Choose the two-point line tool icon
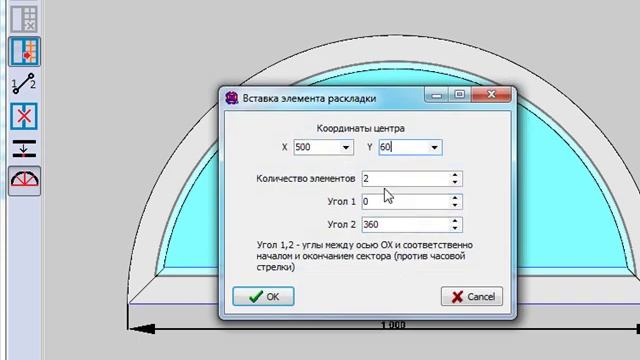Viewport: 640px width, 360px height. coord(24,84)
